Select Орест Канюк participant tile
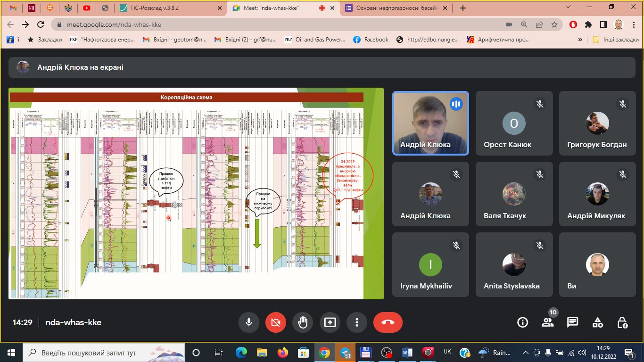The image size is (644, 362). pos(514,123)
